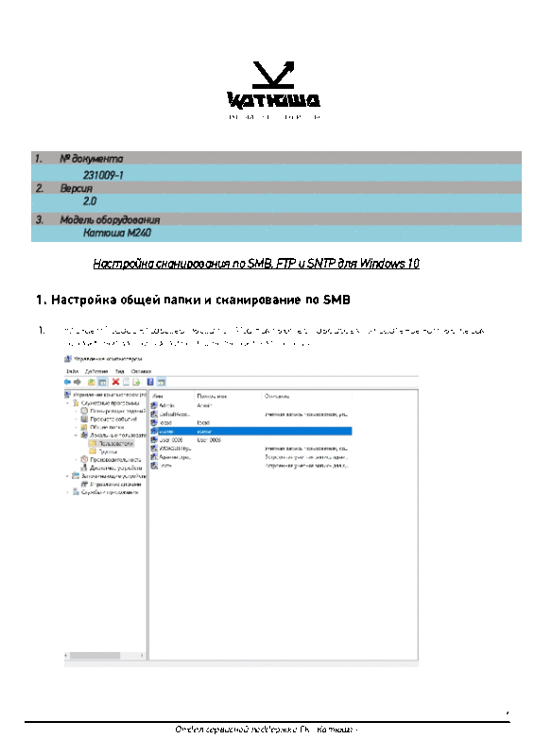This screenshot has height=756, width=535.
Task: Click the red X Delete toolbar icon
Action: tap(115, 382)
